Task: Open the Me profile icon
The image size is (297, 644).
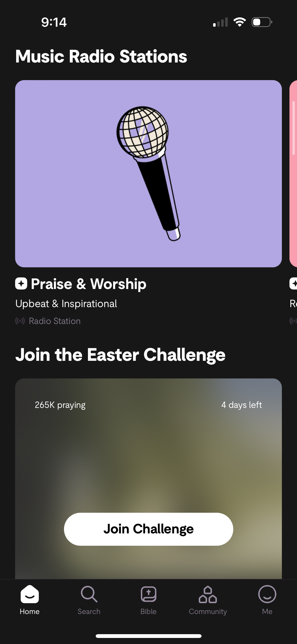Action: [x=267, y=594]
